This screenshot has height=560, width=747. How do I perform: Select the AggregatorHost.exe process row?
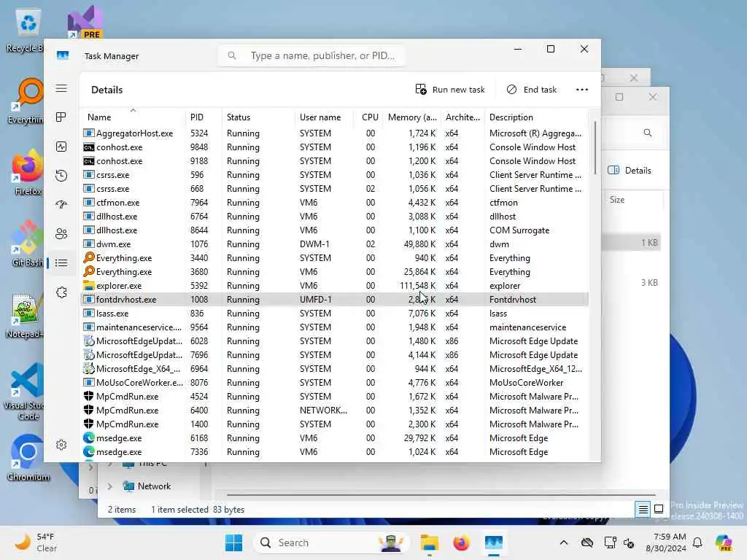[x=335, y=133]
